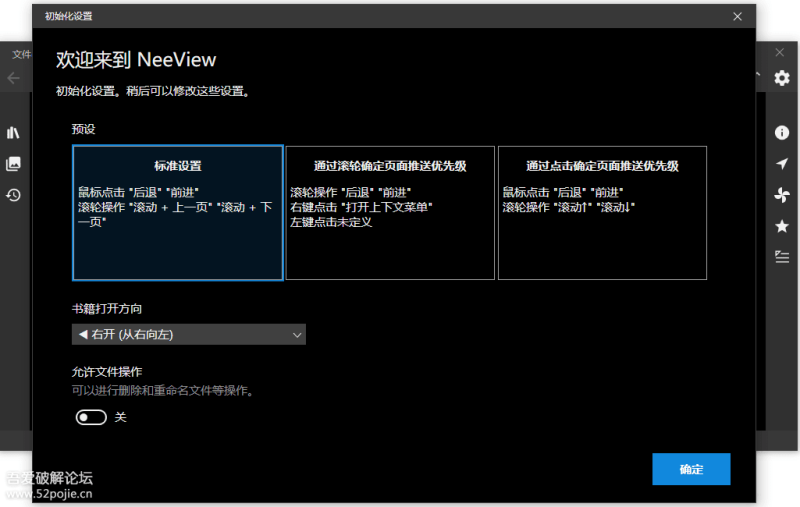Open the settings gear in main window
800x507 pixels.
coord(782,78)
